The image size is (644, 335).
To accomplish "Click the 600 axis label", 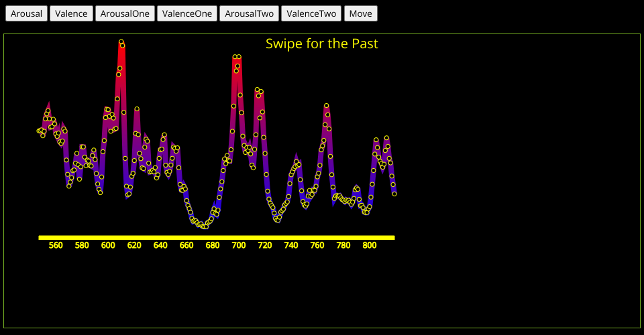I will click(x=108, y=246).
